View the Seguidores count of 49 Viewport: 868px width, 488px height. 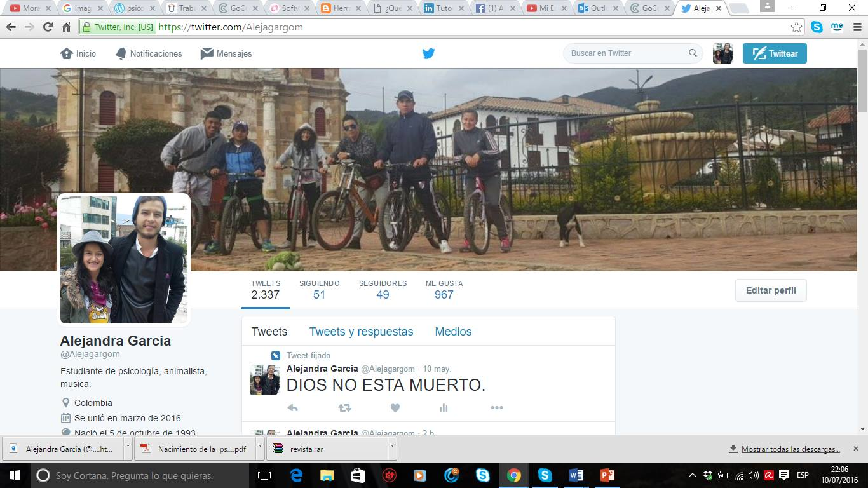coord(383,290)
